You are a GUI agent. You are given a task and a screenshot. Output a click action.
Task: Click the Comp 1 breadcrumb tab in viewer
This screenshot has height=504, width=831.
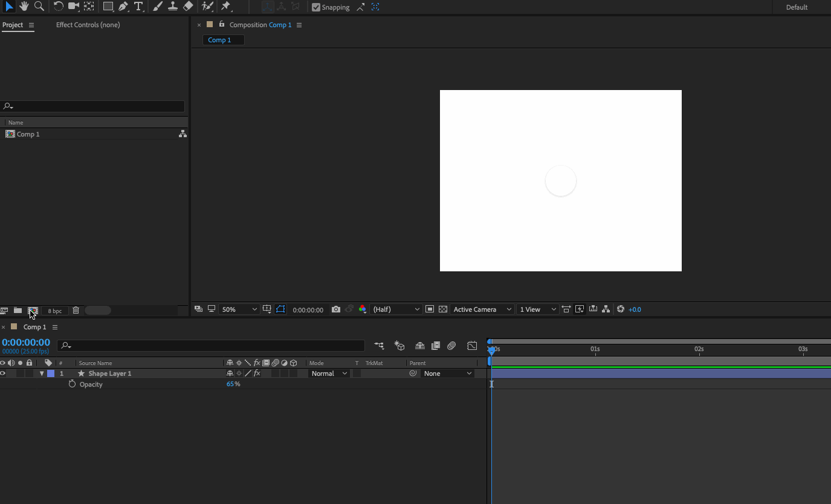pos(223,40)
